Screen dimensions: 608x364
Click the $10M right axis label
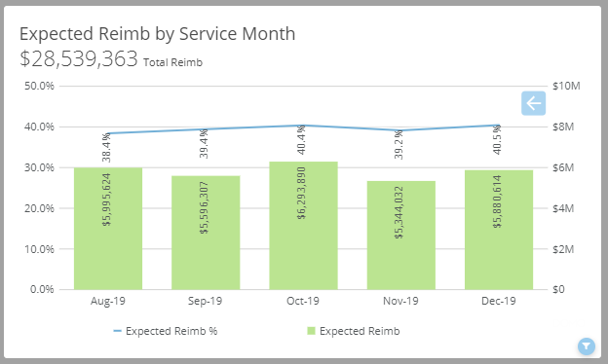(566, 86)
